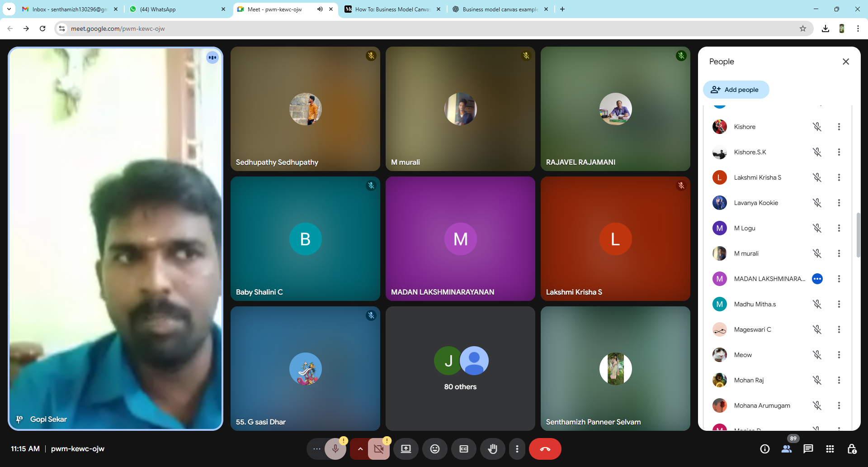868x467 pixels.
Task: Mute the microphone
Action: pyautogui.click(x=335, y=449)
